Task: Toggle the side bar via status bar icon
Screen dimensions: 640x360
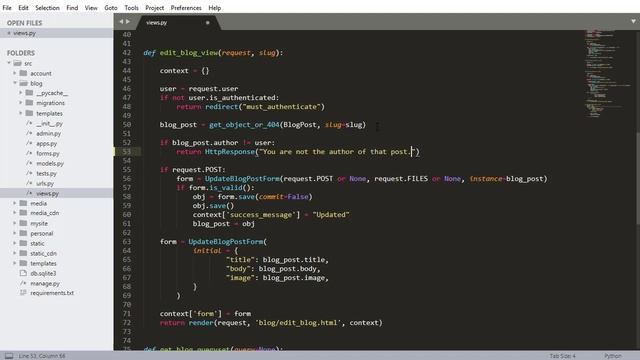Action: coord(9,356)
